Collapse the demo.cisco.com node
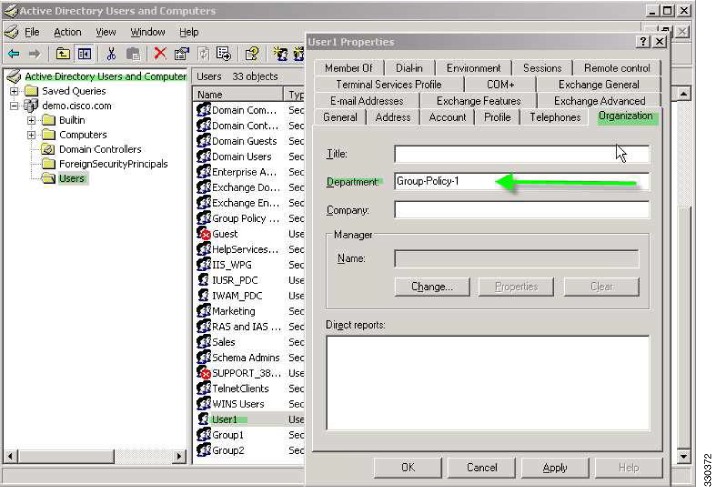The image size is (714, 487). 14,106
